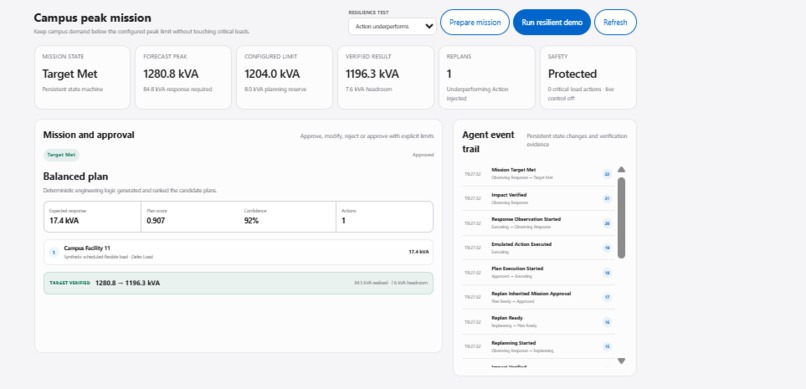The width and height of the screenshot is (806, 389).
Task: Click the 84.8 kVA response required text
Action: (177, 89)
